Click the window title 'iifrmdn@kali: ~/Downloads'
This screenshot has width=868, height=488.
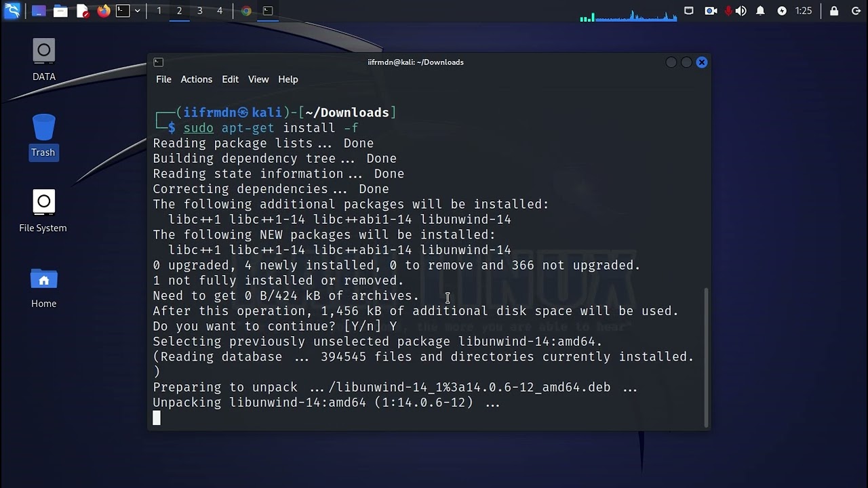416,62
